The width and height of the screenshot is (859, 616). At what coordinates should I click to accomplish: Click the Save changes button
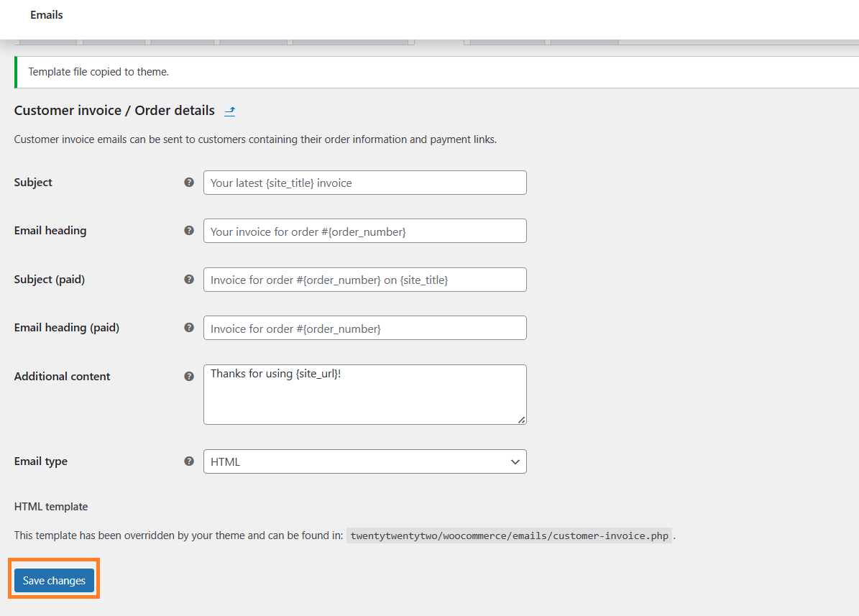[54, 580]
